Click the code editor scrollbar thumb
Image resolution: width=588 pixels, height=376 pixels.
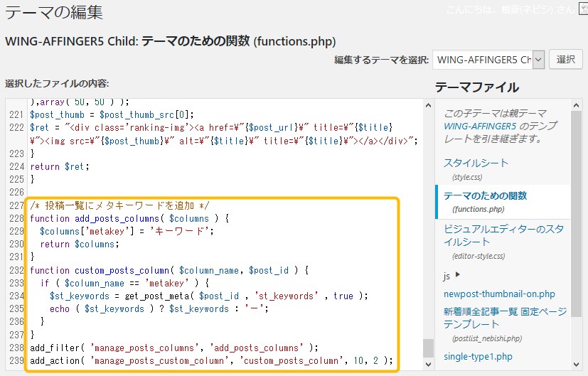[428, 348]
